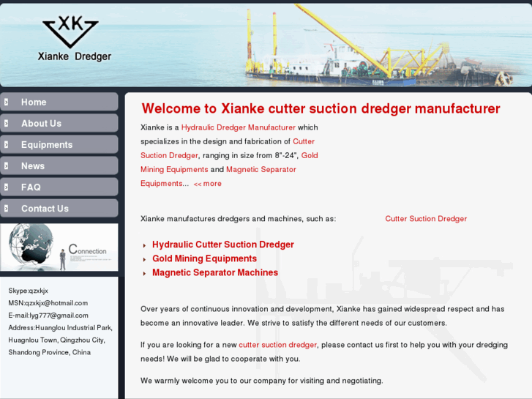This screenshot has width=532, height=399.
Task: Navigate to the News page
Action: tap(33, 166)
